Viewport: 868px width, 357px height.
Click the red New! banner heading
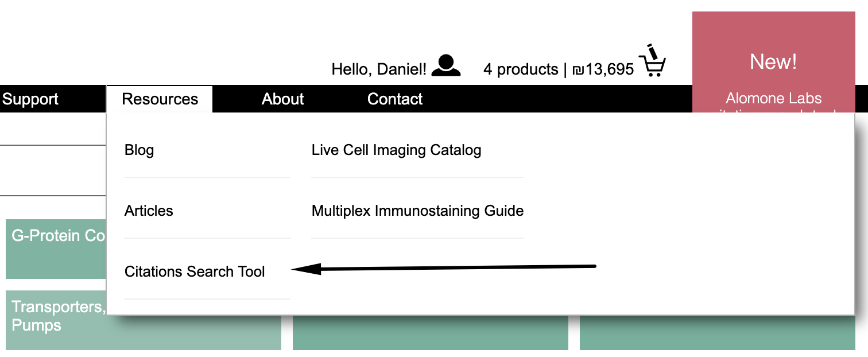(x=773, y=61)
